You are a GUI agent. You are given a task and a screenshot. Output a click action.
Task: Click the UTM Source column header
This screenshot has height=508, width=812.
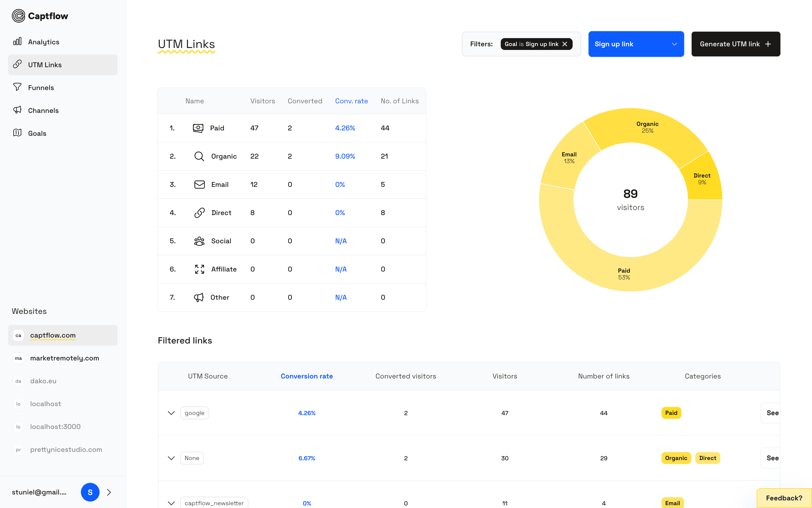coord(208,376)
